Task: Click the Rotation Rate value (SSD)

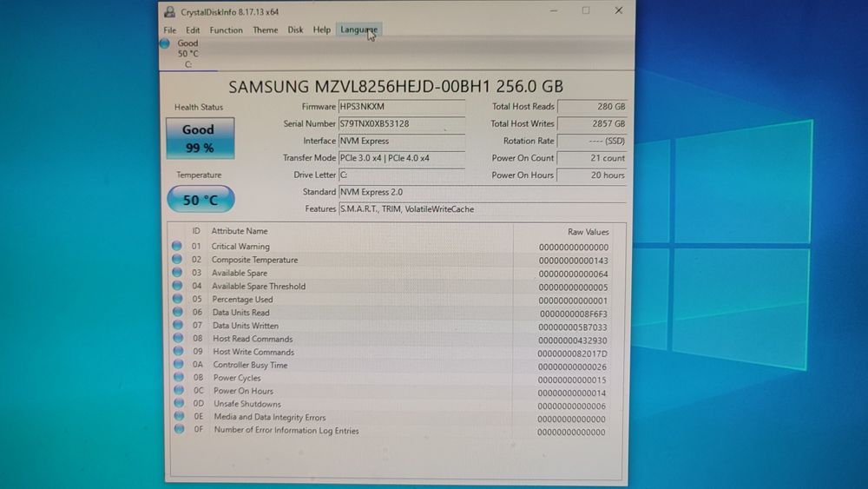Action: pos(592,141)
